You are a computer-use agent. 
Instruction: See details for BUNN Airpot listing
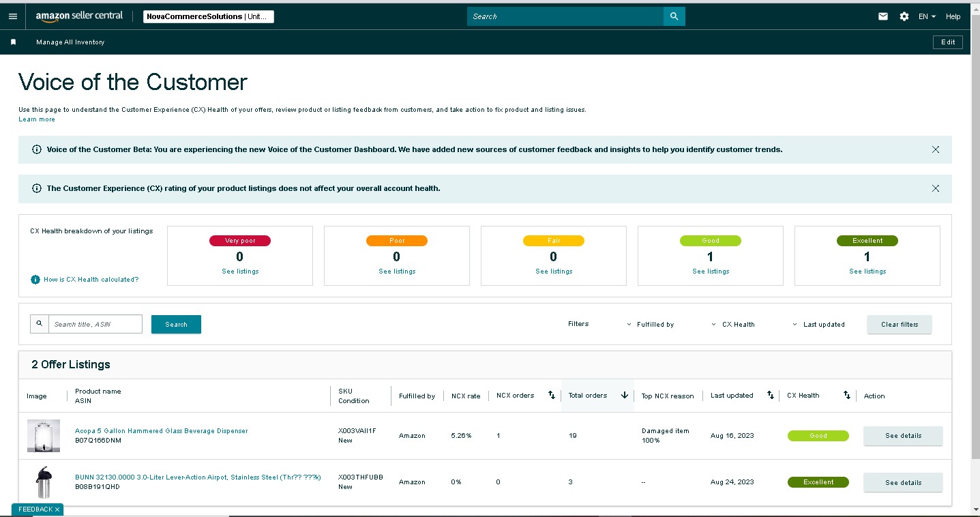tap(903, 483)
